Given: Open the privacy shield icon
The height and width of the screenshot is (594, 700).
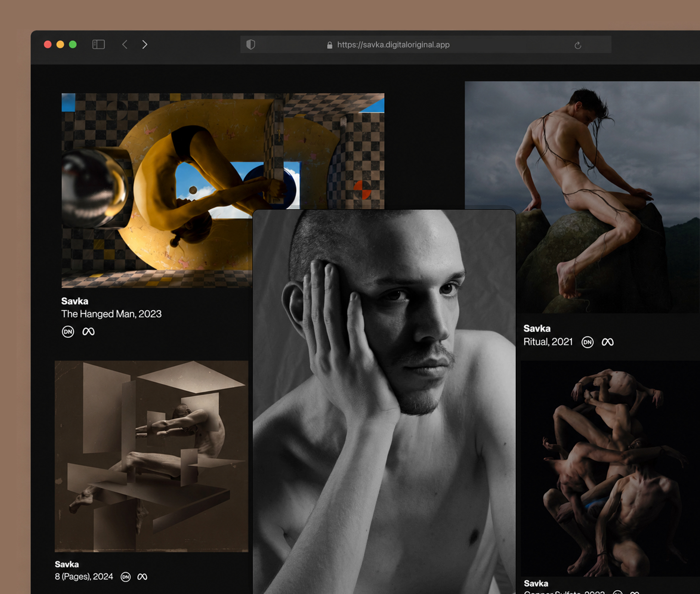Looking at the screenshot, I should pos(250,45).
